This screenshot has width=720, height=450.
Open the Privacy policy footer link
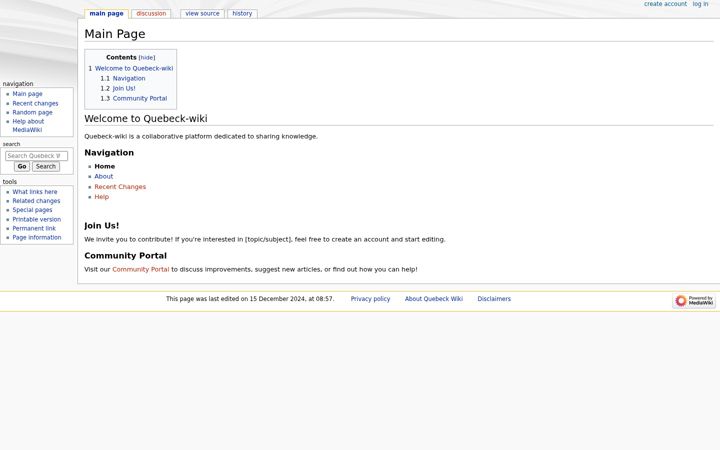(370, 299)
